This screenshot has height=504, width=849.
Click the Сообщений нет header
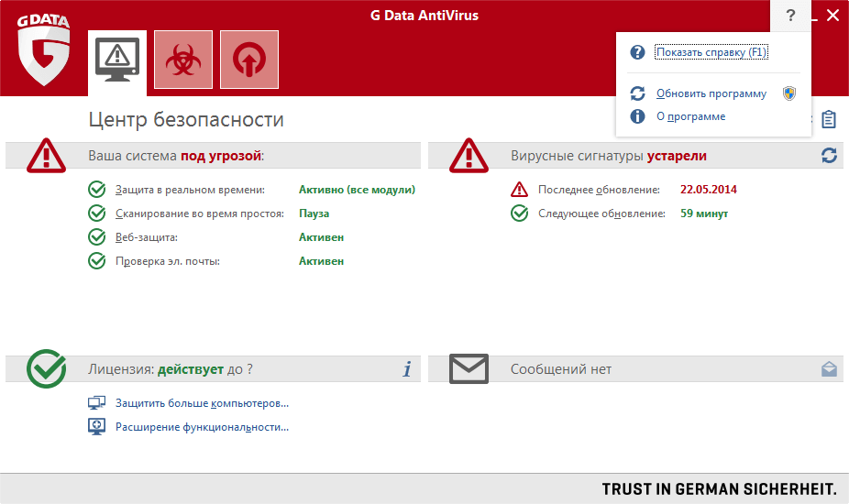tap(561, 369)
